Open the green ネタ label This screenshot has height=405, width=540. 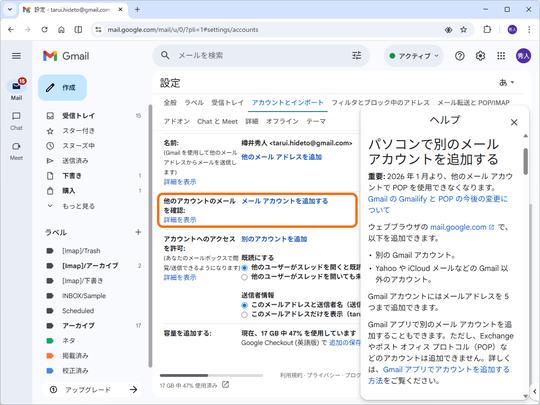point(93,341)
